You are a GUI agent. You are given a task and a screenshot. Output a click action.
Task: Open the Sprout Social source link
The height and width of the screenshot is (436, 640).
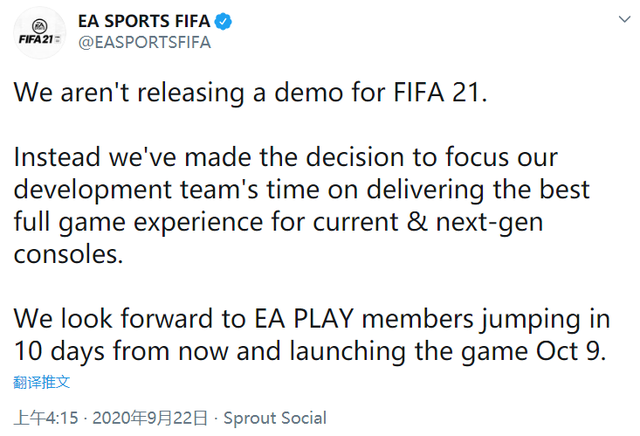click(x=275, y=418)
